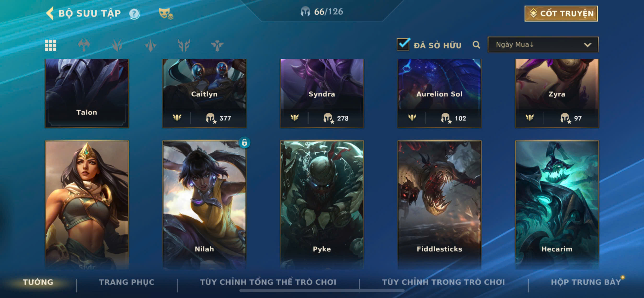Open the champion search magnifier
This screenshot has width=644, height=298.
click(x=476, y=45)
